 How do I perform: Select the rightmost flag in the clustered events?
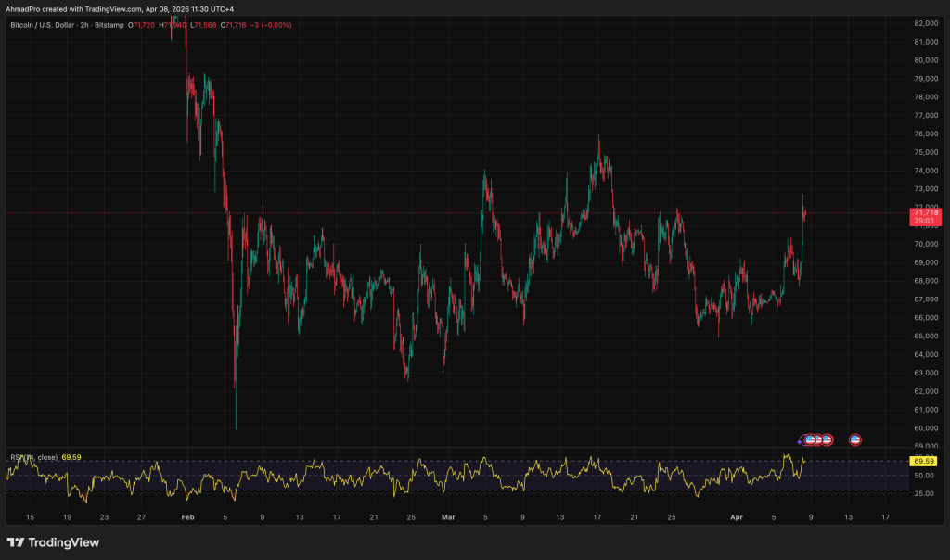pyautogui.click(x=827, y=439)
